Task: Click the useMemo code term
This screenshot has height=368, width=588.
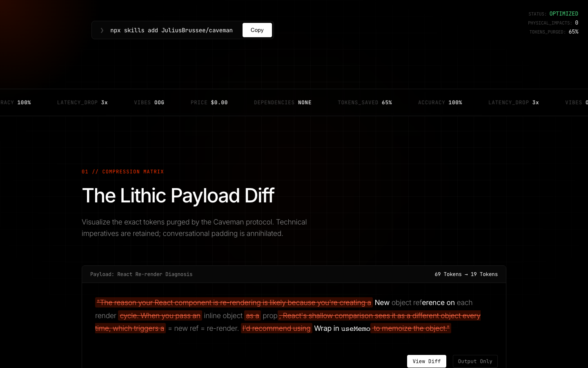Action: [x=356, y=329]
